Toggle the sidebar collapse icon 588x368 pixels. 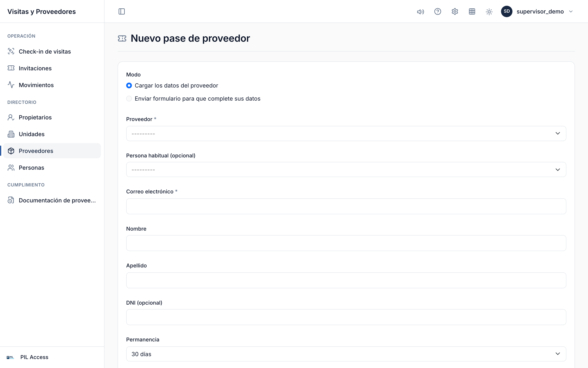click(x=121, y=11)
